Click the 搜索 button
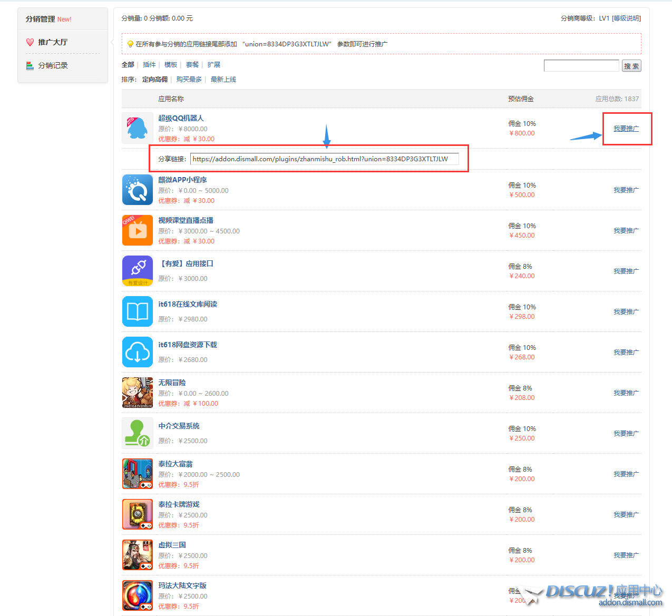This screenshot has width=672, height=616. 631,66
